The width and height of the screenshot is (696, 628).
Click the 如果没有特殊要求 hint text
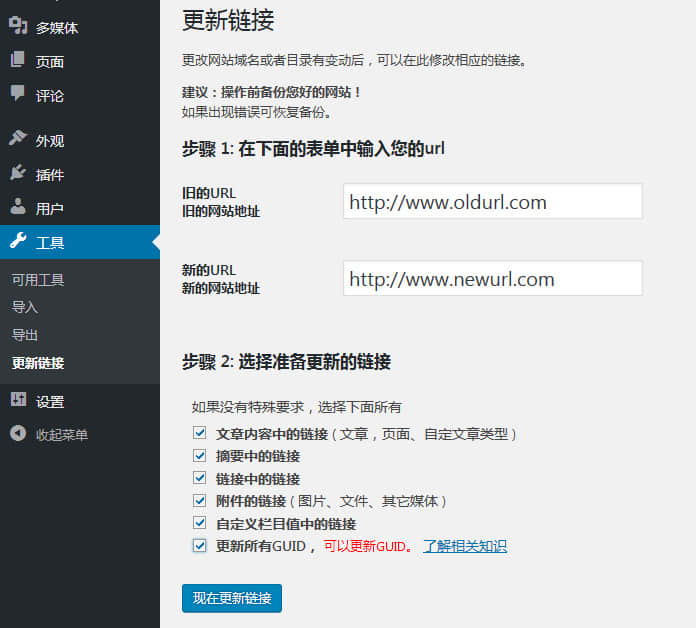297,407
